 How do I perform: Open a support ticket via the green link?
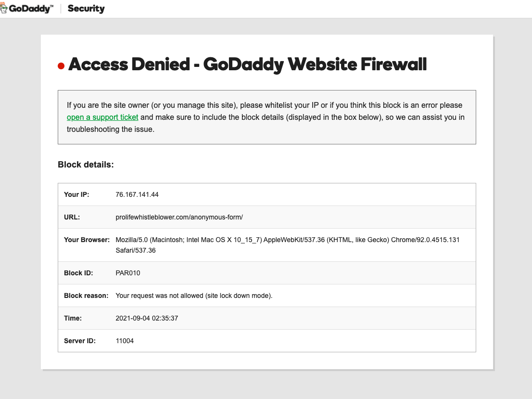click(x=102, y=117)
